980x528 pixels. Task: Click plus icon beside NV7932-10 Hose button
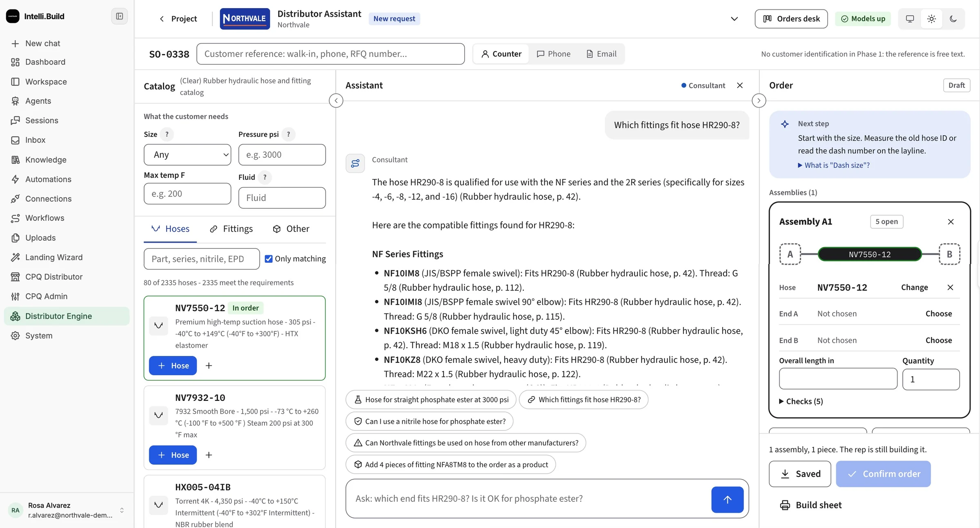coord(209,455)
